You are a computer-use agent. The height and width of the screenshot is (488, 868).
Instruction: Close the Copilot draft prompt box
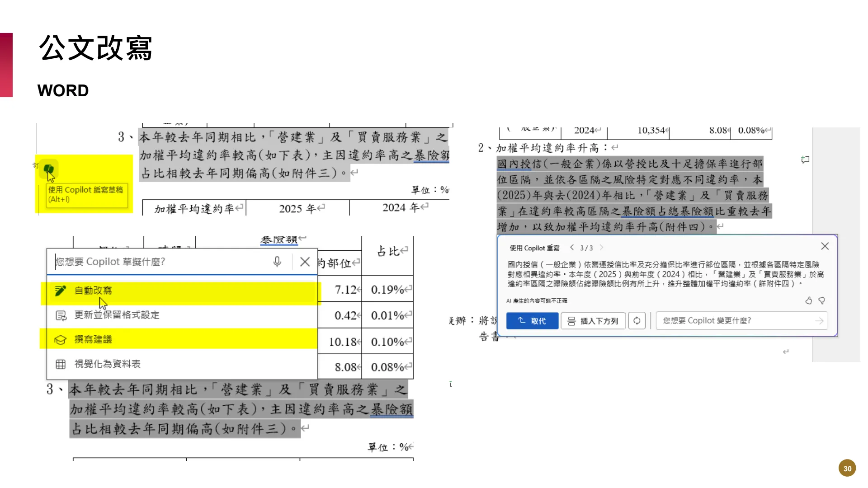[x=305, y=262]
